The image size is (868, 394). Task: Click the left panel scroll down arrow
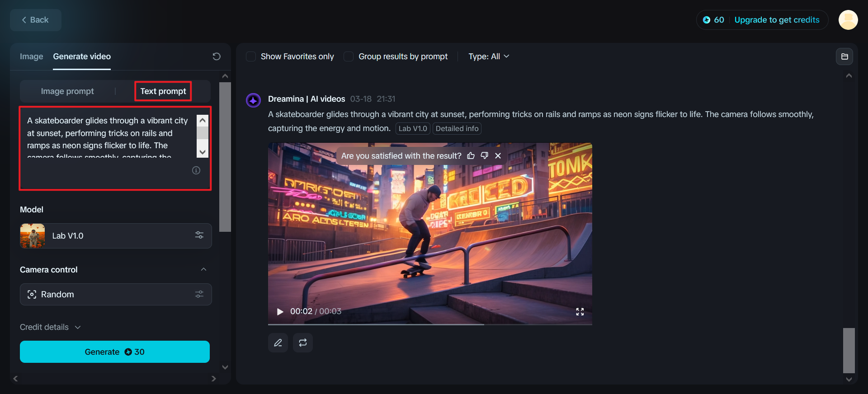tap(225, 367)
